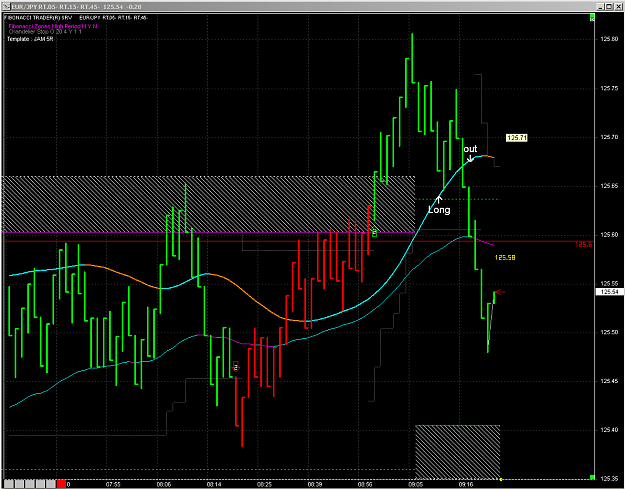Click the green square indicator at bottom-right of chart

tap(592, 477)
